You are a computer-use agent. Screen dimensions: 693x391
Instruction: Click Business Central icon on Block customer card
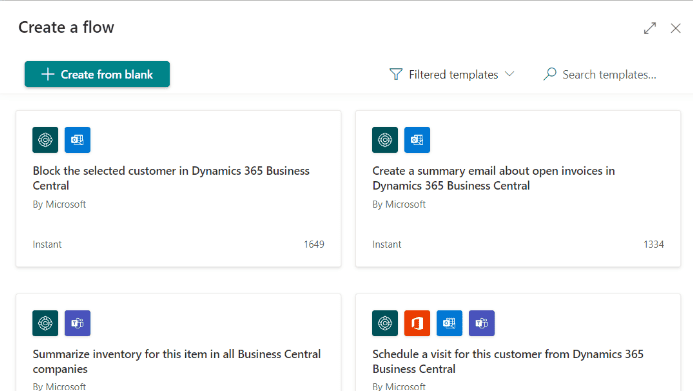pos(45,140)
